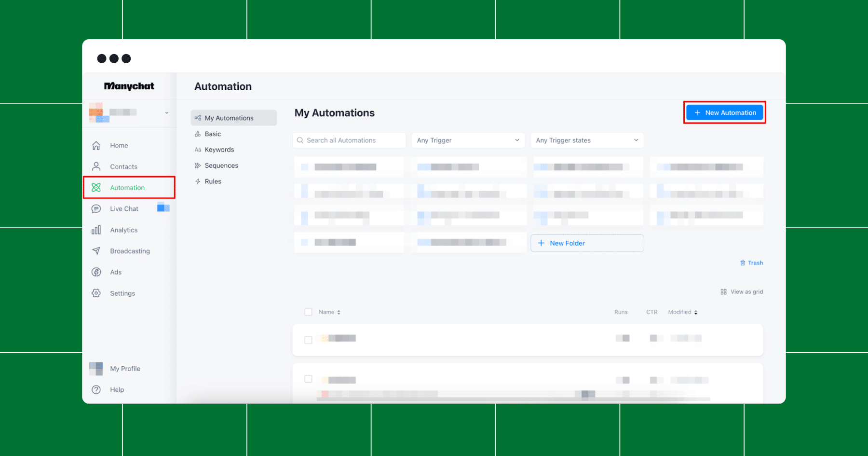The image size is (868, 456).
Task: Open the Settings gear icon
Action: click(x=96, y=293)
